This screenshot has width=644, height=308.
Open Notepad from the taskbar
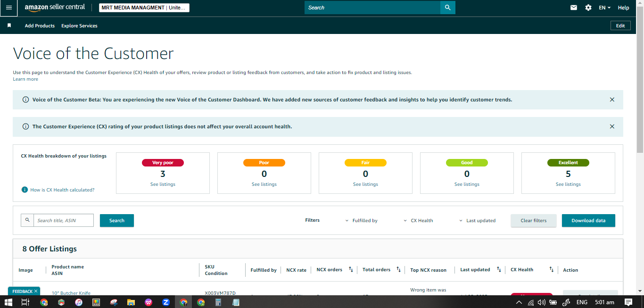pos(236,302)
